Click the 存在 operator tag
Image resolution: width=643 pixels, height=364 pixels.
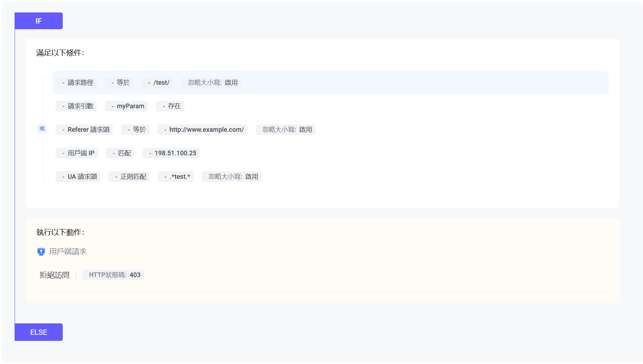point(170,106)
